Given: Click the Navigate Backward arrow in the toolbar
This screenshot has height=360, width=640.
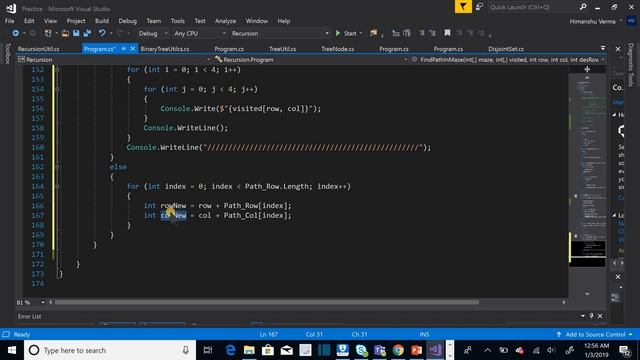Looking at the screenshot, I should (x=16, y=33).
